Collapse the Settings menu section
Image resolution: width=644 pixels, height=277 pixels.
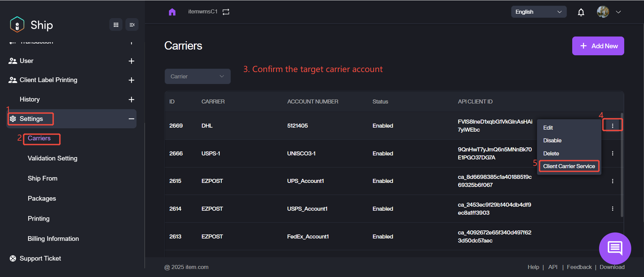tap(131, 119)
